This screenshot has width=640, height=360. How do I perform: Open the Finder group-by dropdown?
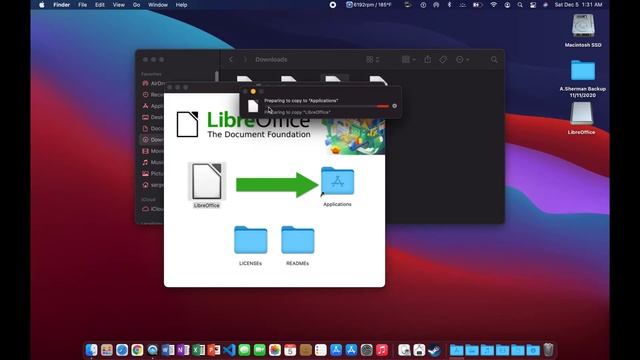[409, 60]
